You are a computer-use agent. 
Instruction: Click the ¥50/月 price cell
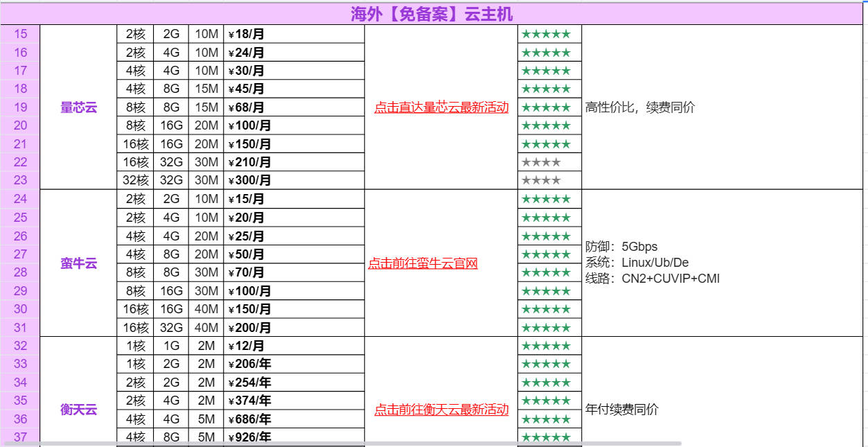294,254
